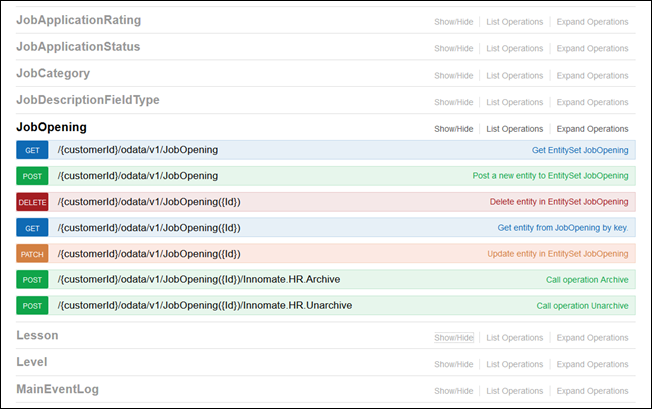Toggle Show/Hide for the JobOpening section
Viewport: 652px width, 409px height.
(x=453, y=129)
